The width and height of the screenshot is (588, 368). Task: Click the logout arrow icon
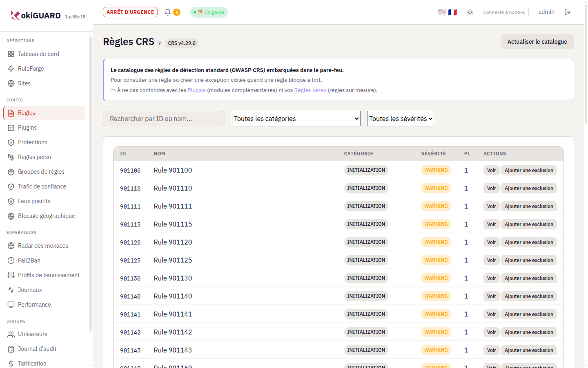pyautogui.click(x=568, y=12)
